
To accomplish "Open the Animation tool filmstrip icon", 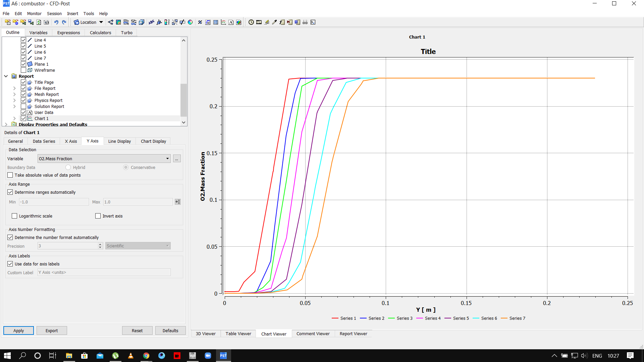I will 259,22.
